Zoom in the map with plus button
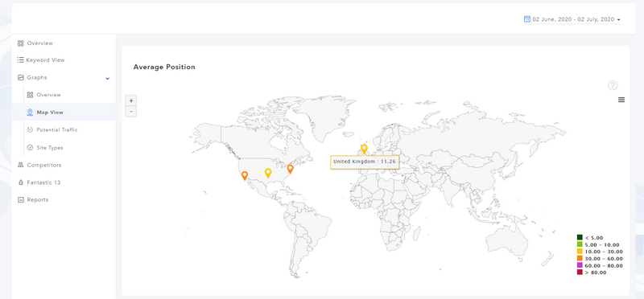 point(131,100)
